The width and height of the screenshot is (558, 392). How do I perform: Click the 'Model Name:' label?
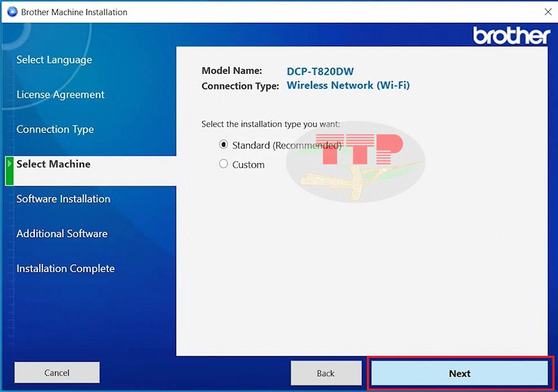[232, 70]
